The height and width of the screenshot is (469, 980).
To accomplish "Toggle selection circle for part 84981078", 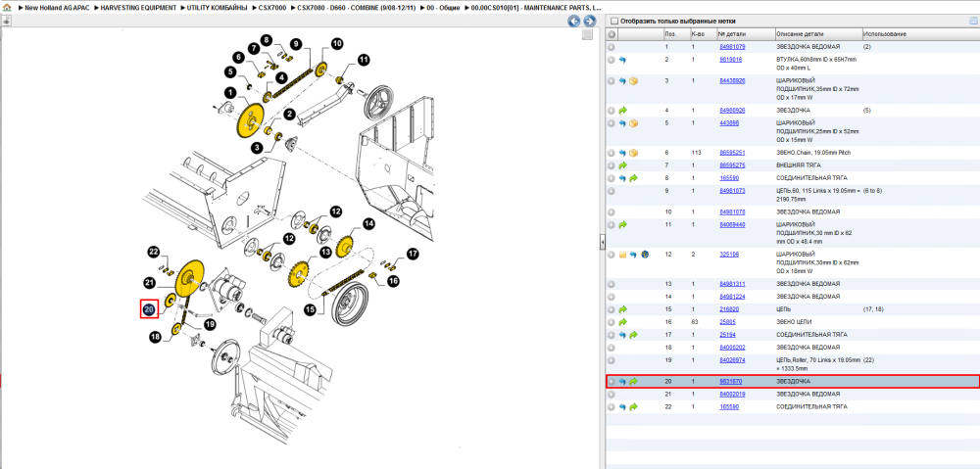I will click(612, 212).
